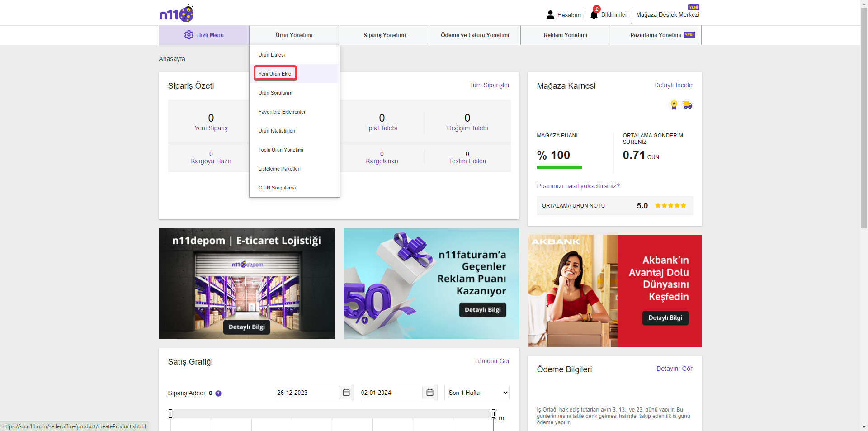Click Detaylı İncele link
The height and width of the screenshot is (431, 868).
(x=673, y=85)
